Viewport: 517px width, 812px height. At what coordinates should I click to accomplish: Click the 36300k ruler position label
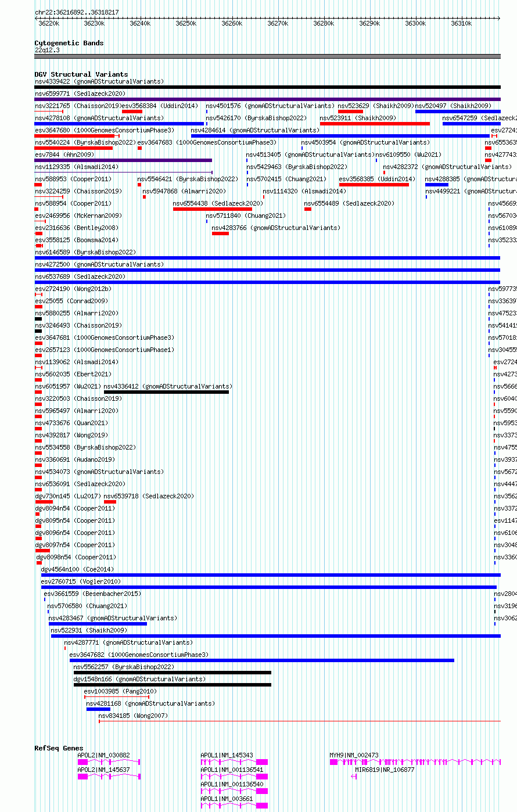point(415,23)
